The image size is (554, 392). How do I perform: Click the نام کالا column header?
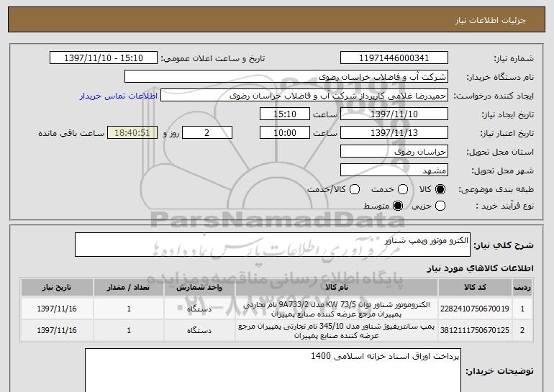337,288
